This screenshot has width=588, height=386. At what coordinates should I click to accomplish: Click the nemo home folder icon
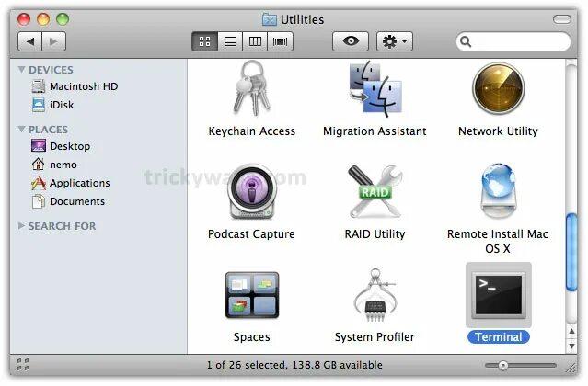click(x=39, y=164)
